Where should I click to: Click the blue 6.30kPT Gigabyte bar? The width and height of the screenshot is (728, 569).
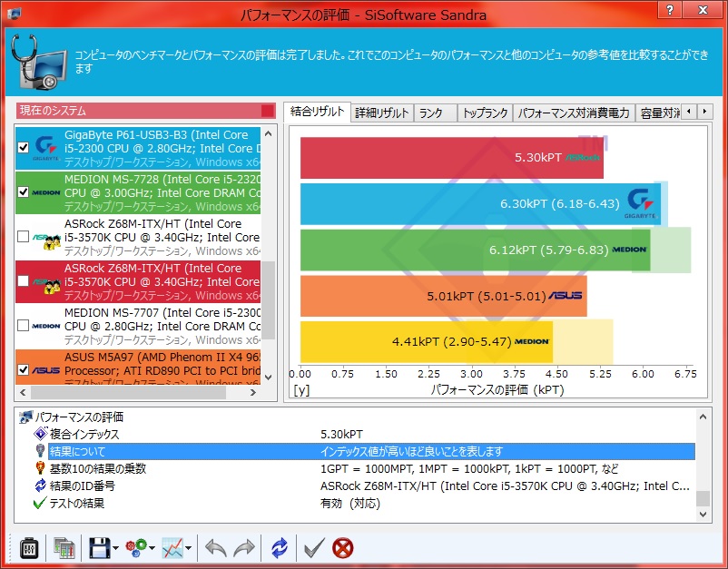coord(480,204)
